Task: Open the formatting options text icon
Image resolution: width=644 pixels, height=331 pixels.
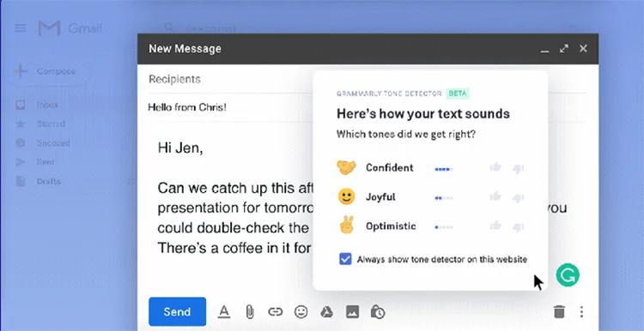Action: [224, 312]
